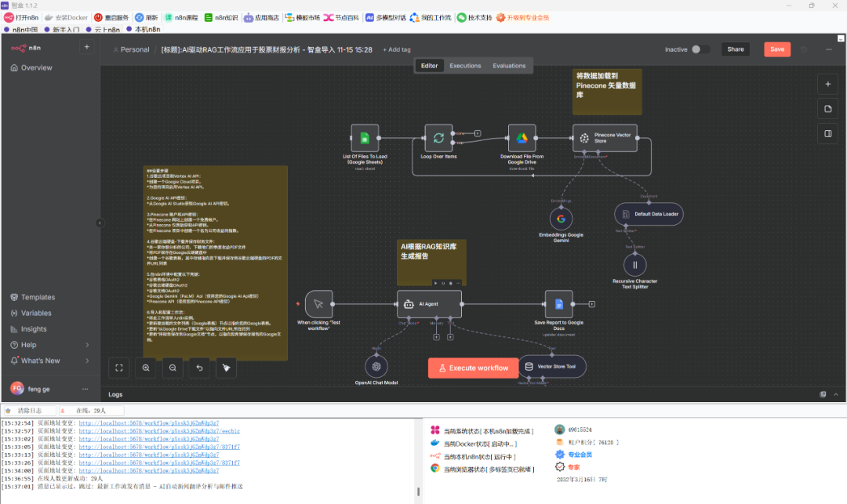The image size is (847, 504).
Task: Click the zoom out canvas icon
Action: tap(173, 367)
